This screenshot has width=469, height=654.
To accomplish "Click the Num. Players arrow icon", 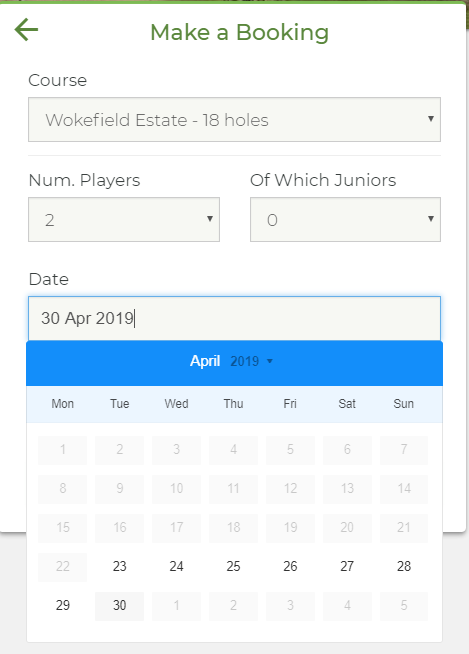I will point(210,219).
